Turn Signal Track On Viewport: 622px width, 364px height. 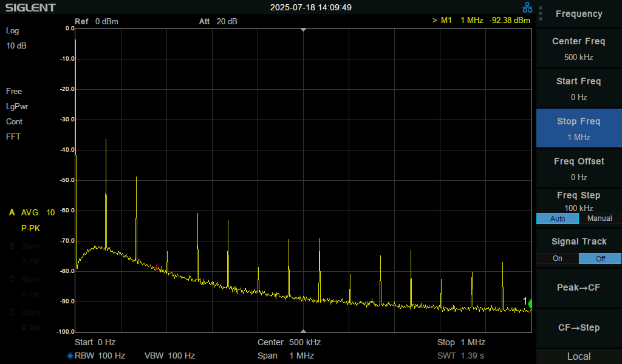pyautogui.click(x=558, y=258)
